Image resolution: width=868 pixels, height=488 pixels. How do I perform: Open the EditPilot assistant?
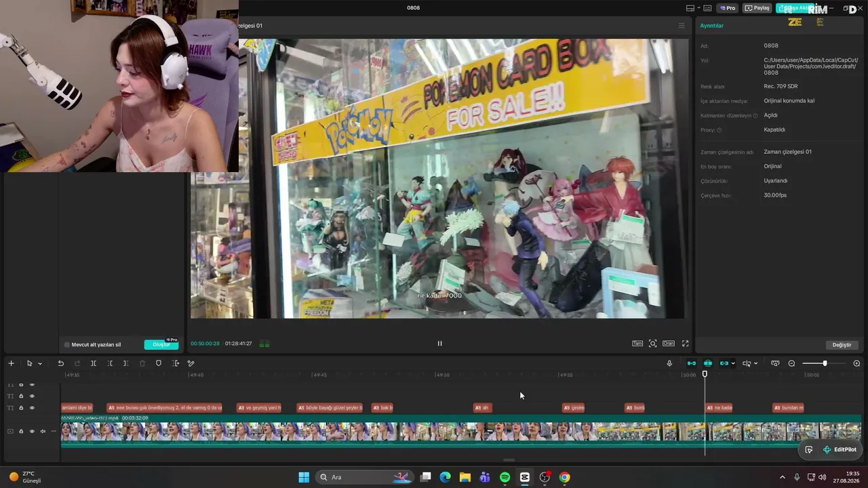[840, 449]
